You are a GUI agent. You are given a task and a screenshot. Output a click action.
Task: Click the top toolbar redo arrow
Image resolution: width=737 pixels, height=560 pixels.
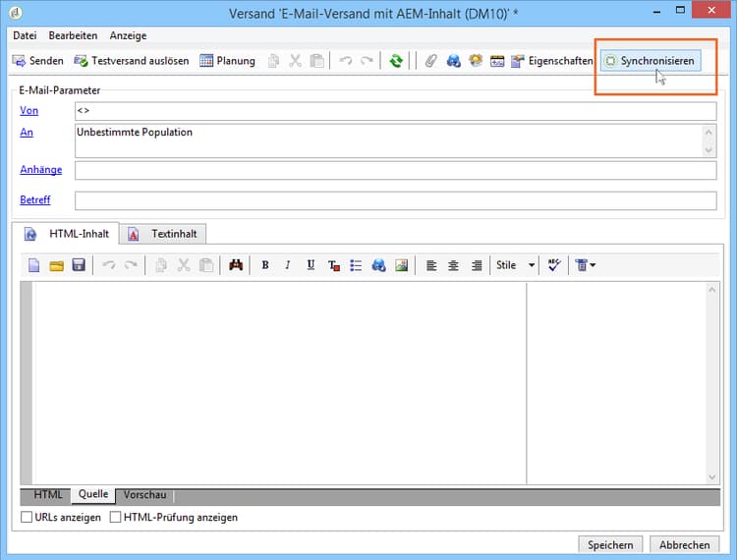[367, 61]
